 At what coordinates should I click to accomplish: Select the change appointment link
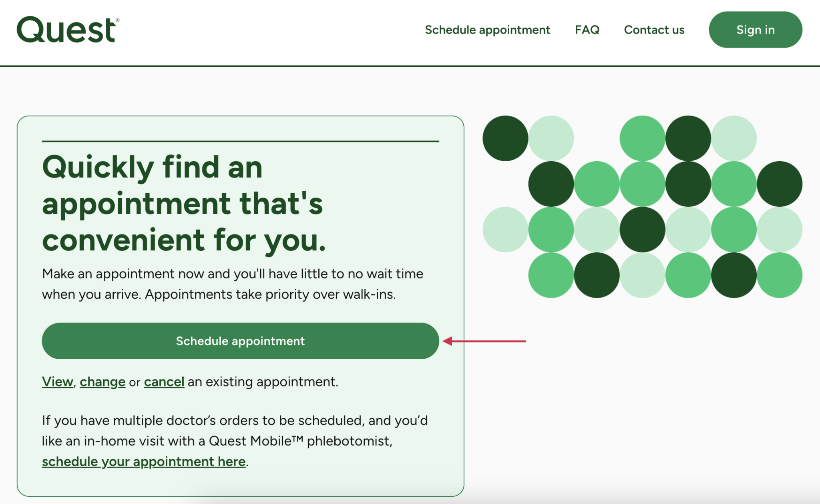(x=102, y=382)
